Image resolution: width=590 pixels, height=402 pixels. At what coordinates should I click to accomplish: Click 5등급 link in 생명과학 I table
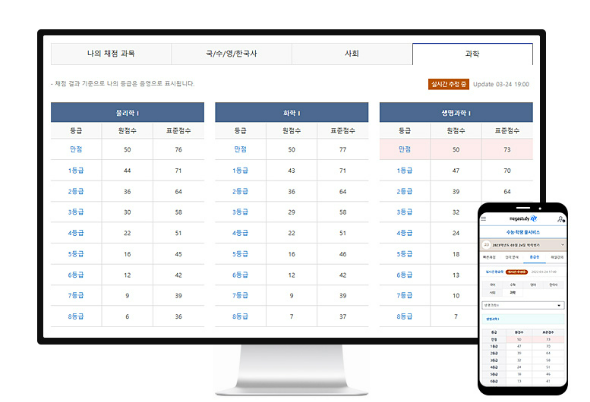pos(404,254)
